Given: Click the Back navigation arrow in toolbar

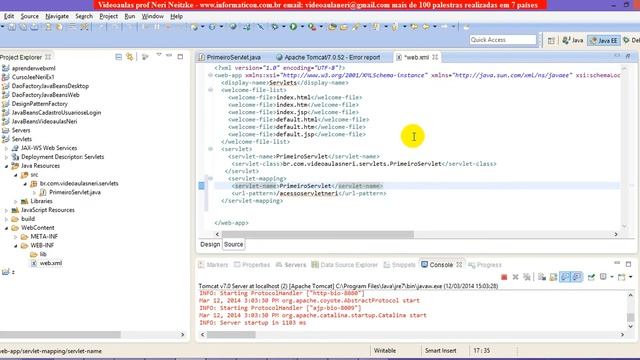Looking at the screenshot, I should pyautogui.click(x=426, y=27).
